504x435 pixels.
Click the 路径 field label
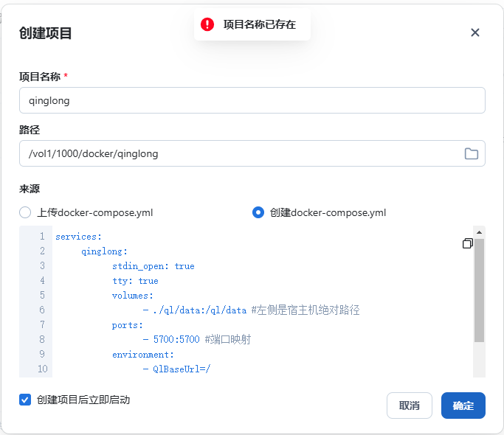point(30,130)
